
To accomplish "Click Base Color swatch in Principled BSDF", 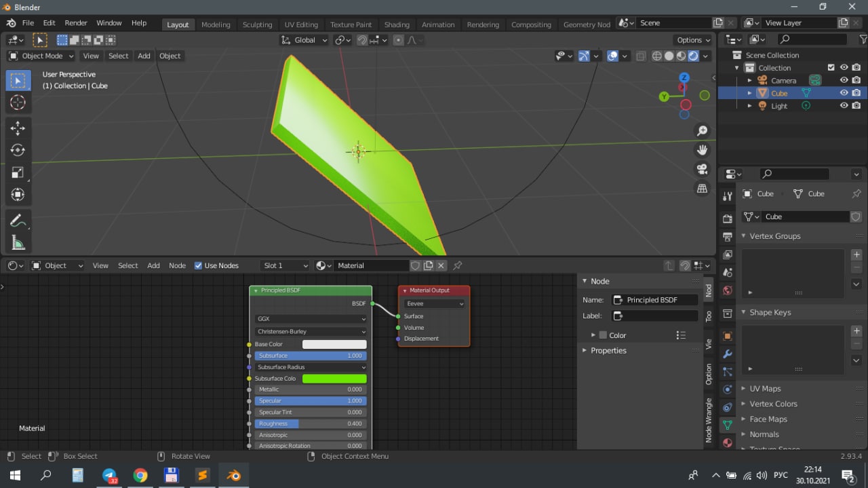I will [x=334, y=344].
